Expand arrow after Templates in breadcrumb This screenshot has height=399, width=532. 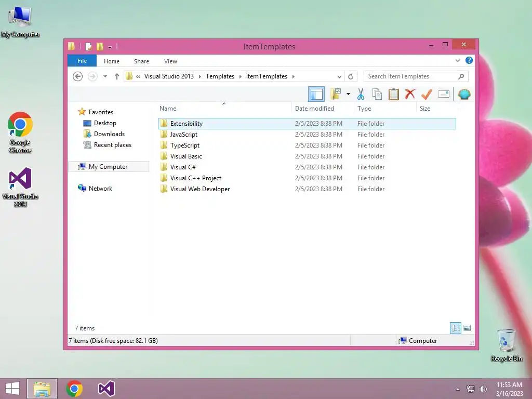[x=240, y=76]
